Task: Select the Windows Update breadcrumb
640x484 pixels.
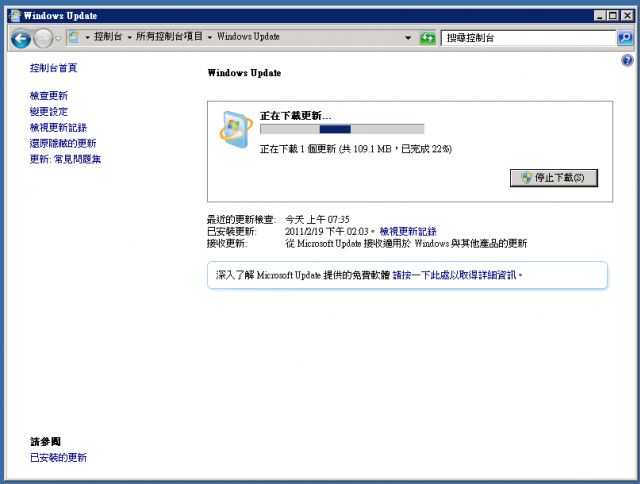Action: tap(248, 36)
